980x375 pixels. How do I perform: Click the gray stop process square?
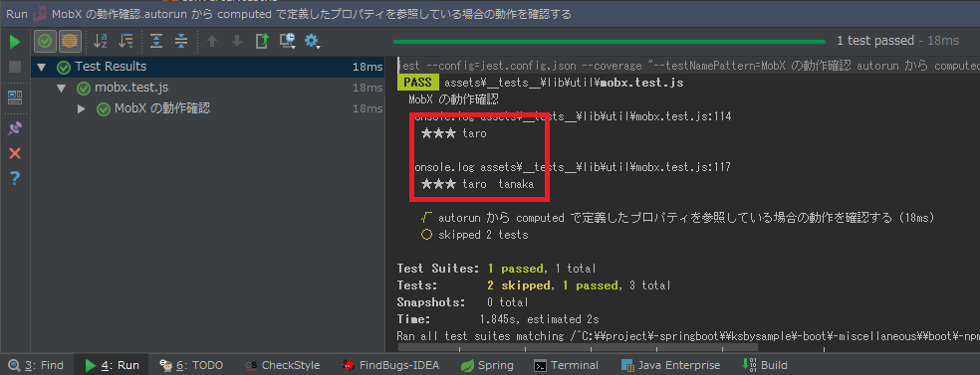tap(14, 67)
